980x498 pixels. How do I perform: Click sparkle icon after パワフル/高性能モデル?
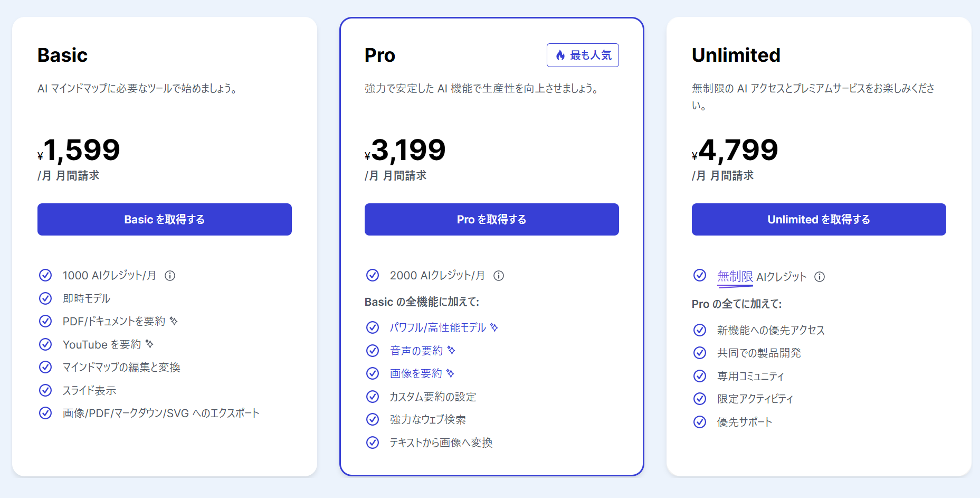tap(494, 327)
